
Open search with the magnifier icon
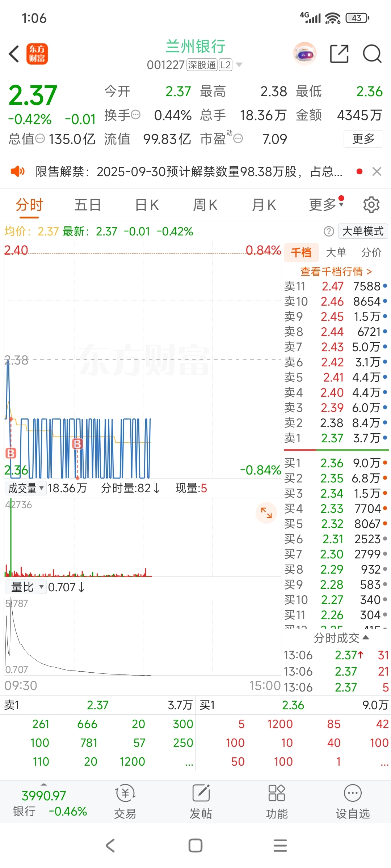pos(372,54)
